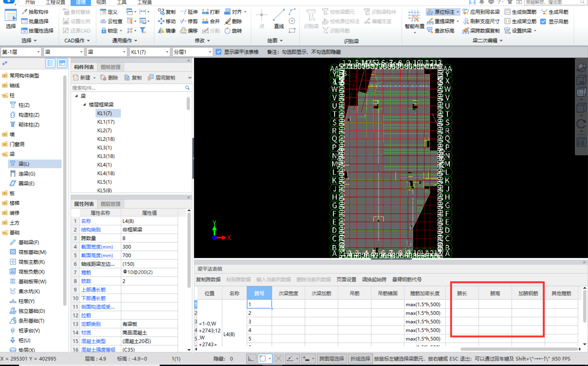Click the horizontal scrollbar of the beam table
Screen dimensions: 588x366
tap(519, 349)
